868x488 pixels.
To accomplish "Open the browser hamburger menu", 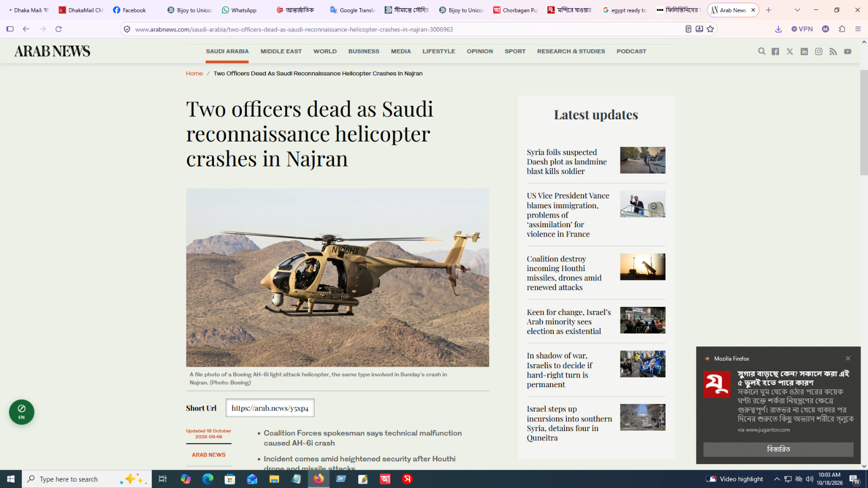I will tap(858, 29).
